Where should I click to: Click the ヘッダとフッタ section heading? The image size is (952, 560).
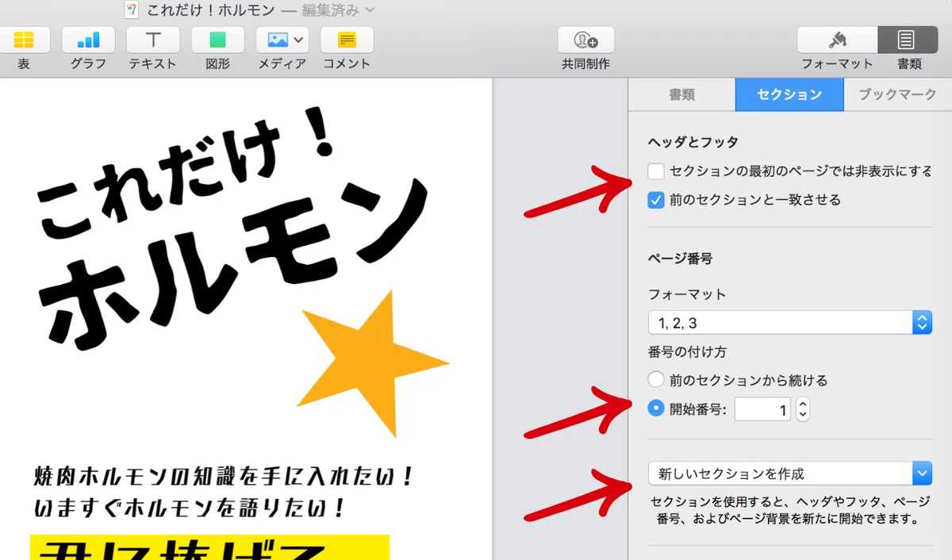[693, 142]
